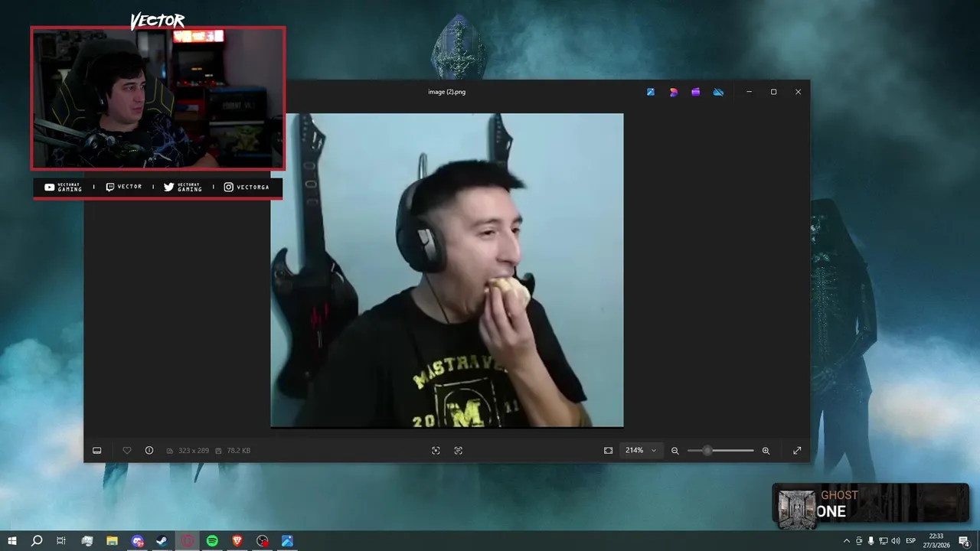Screen dimensions: 980x551
Task: Maximize the Photos window
Action: point(773,92)
